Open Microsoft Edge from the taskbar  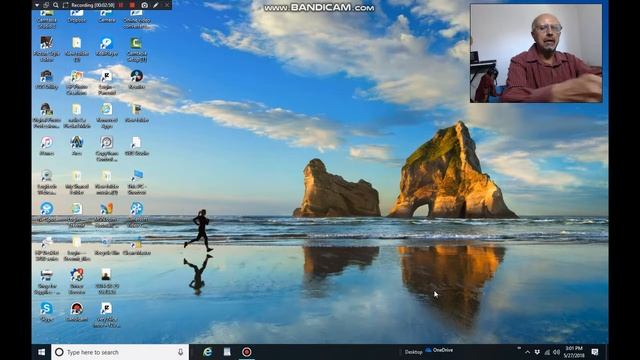[207, 352]
